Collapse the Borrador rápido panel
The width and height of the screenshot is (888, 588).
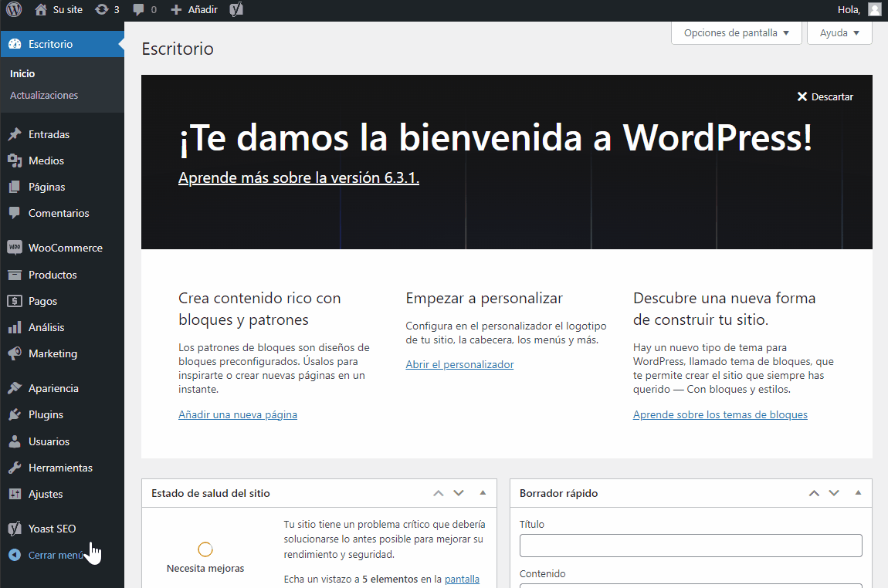click(859, 493)
